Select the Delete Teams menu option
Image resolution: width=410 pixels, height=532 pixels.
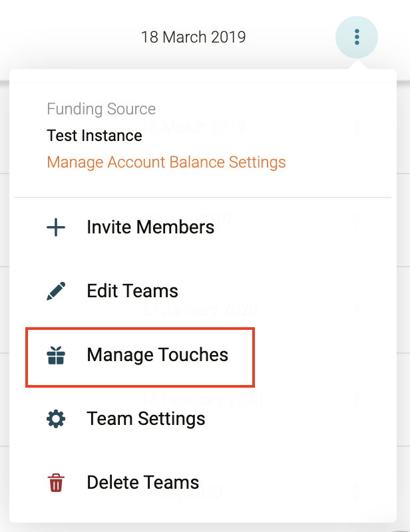click(x=142, y=483)
